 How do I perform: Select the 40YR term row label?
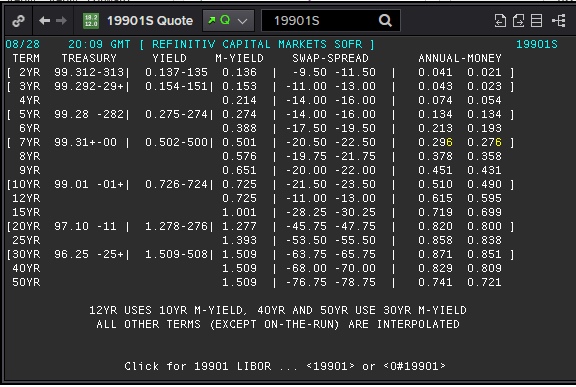point(26,268)
